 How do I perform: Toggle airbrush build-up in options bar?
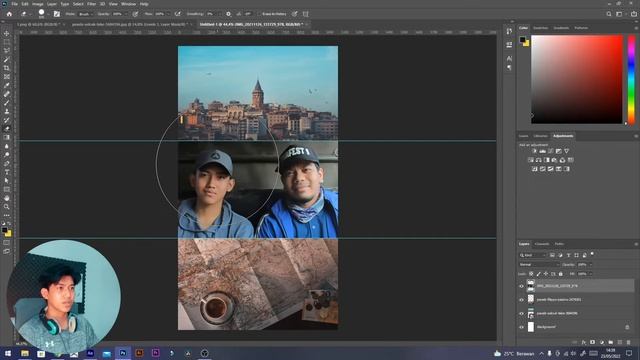tap(178, 14)
